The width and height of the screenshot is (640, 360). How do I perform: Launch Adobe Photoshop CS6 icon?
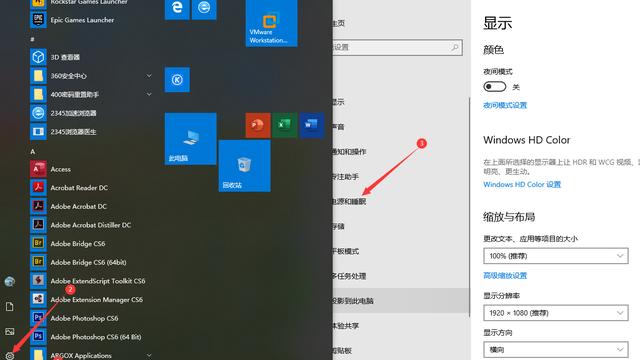click(38, 318)
